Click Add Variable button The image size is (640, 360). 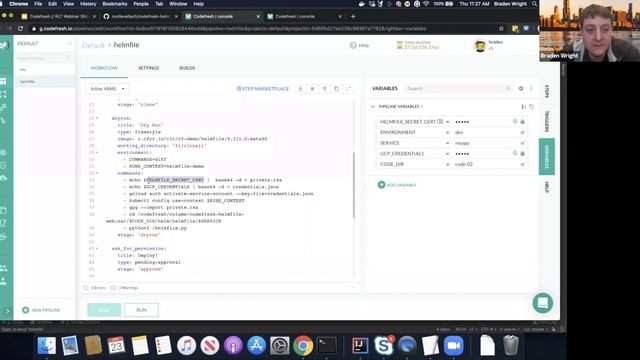click(x=397, y=185)
